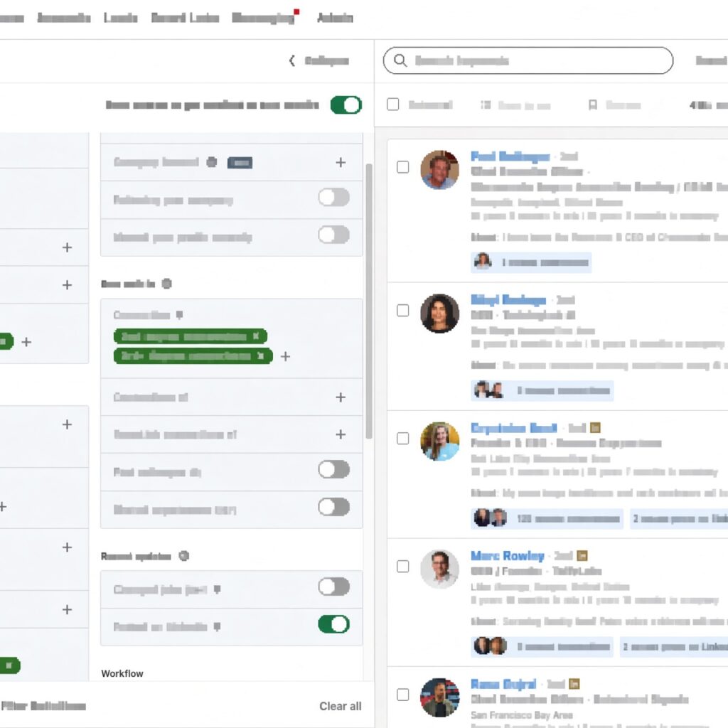Check the Select all results checkbox
This screenshot has width=728, height=728.
pyautogui.click(x=392, y=105)
